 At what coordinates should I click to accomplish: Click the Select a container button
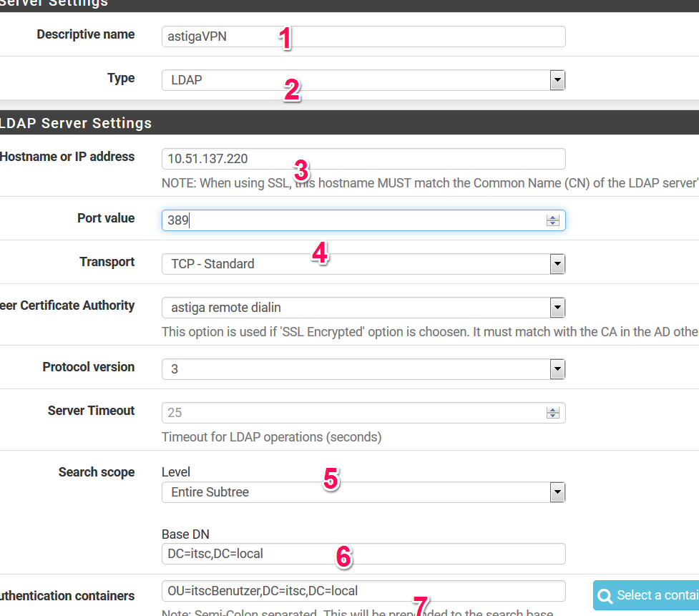[x=646, y=595]
